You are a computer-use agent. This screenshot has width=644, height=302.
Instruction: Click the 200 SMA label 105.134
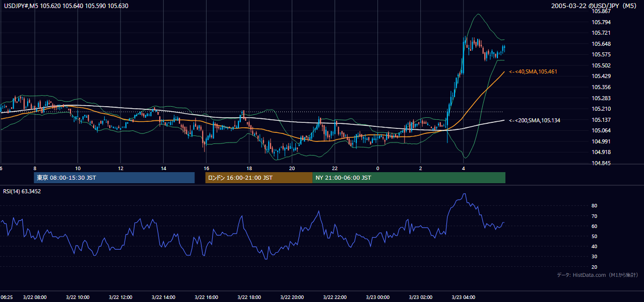coord(535,120)
